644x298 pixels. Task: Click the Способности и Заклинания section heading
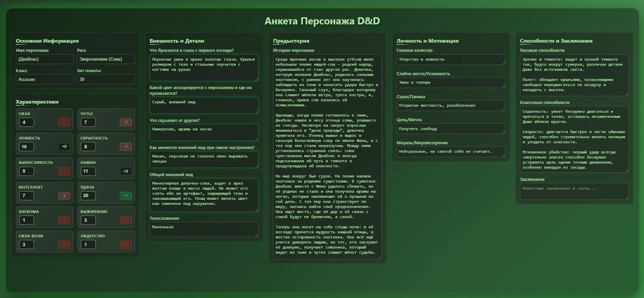click(556, 41)
